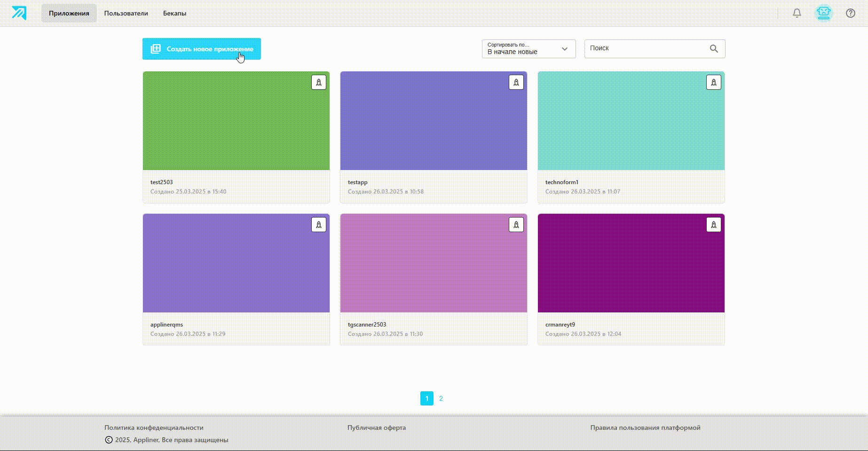Click the rocket icon on test2503 card
Image resolution: width=868 pixels, height=451 pixels.
point(319,83)
